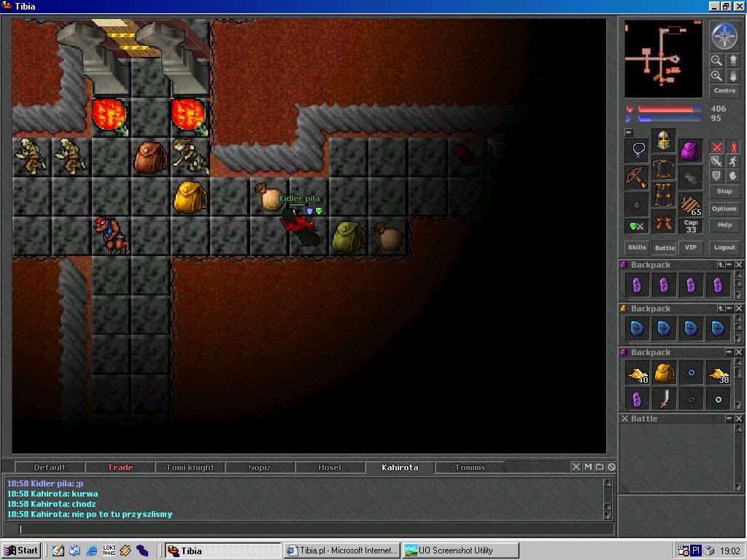
Task: Go up a level in first Backpack
Action: 721,265
